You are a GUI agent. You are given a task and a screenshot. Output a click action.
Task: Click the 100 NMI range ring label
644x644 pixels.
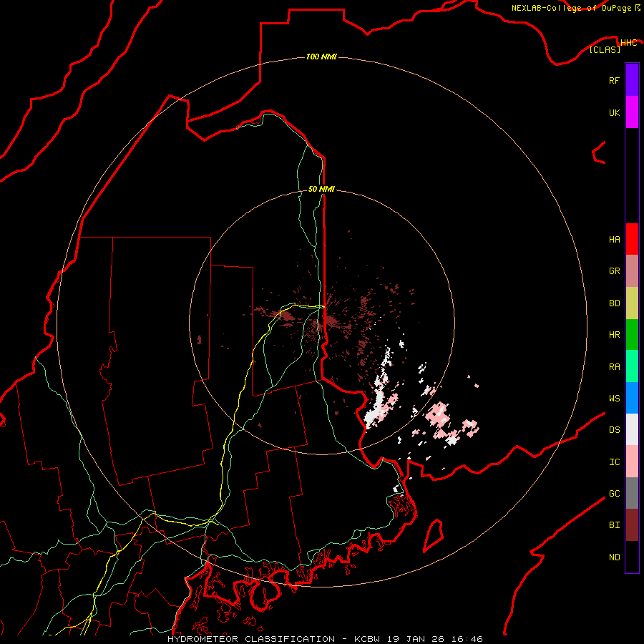[x=321, y=57]
